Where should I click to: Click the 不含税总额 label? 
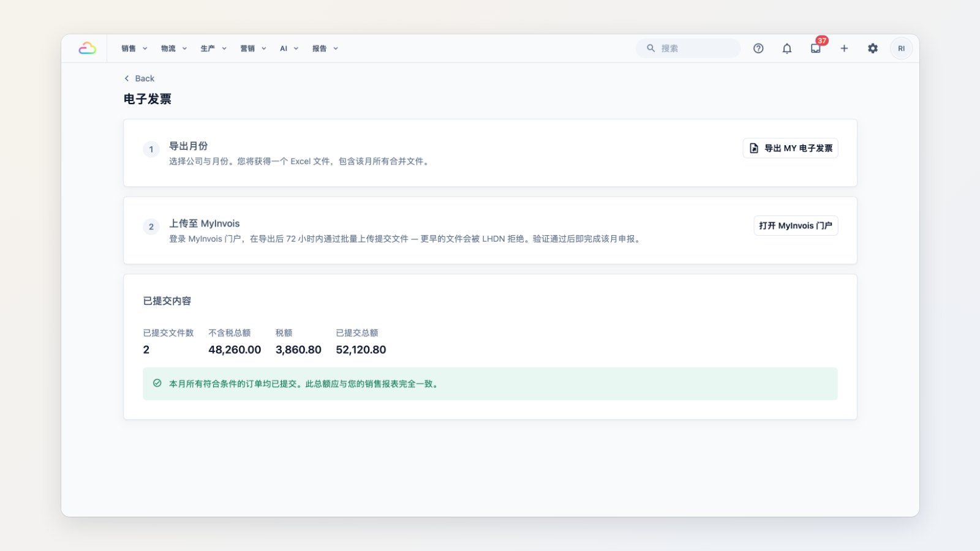(230, 333)
